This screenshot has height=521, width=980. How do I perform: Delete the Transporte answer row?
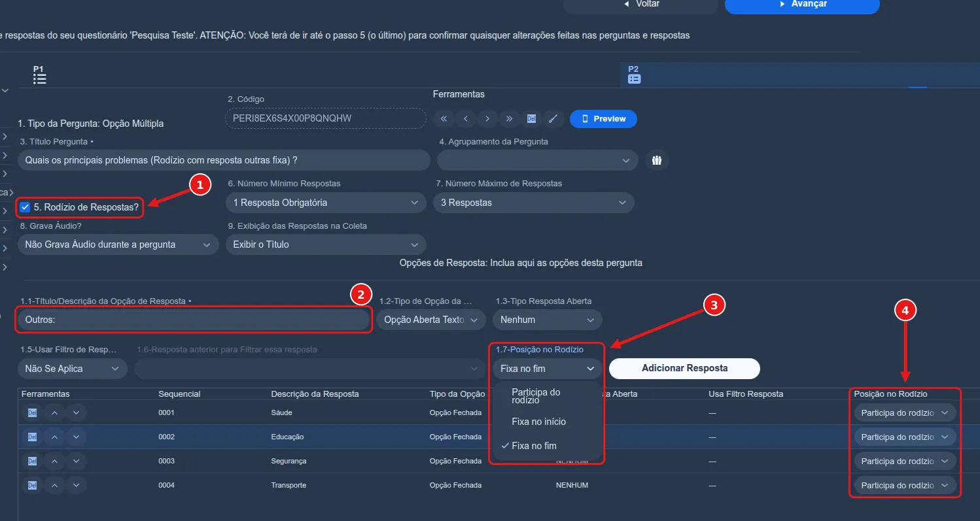click(x=32, y=486)
